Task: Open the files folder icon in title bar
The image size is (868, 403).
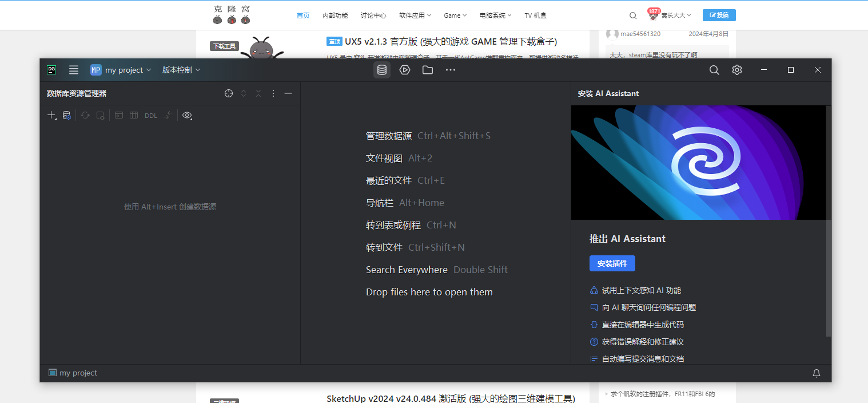Action: [x=428, y=70]
